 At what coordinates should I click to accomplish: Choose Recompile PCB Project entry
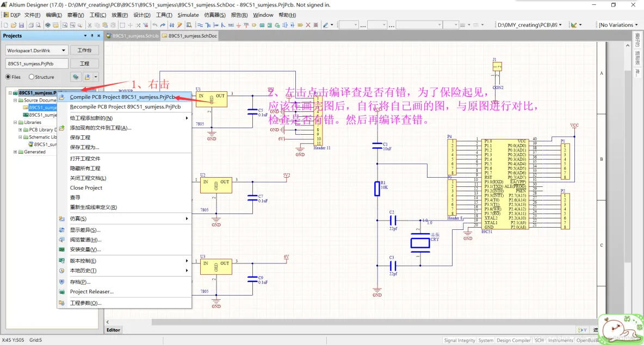[125, 106]
